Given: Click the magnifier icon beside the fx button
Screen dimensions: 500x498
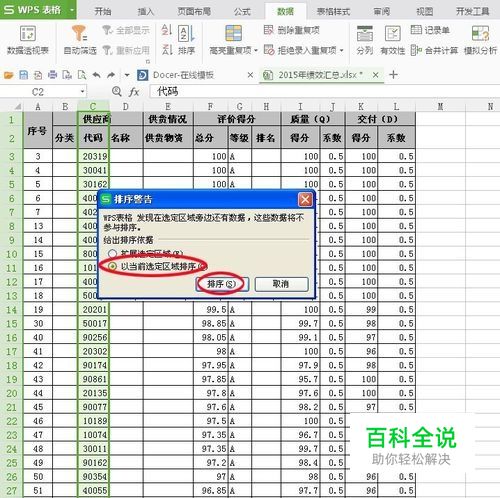Looking at the screenshot, I should coord(117,91).
